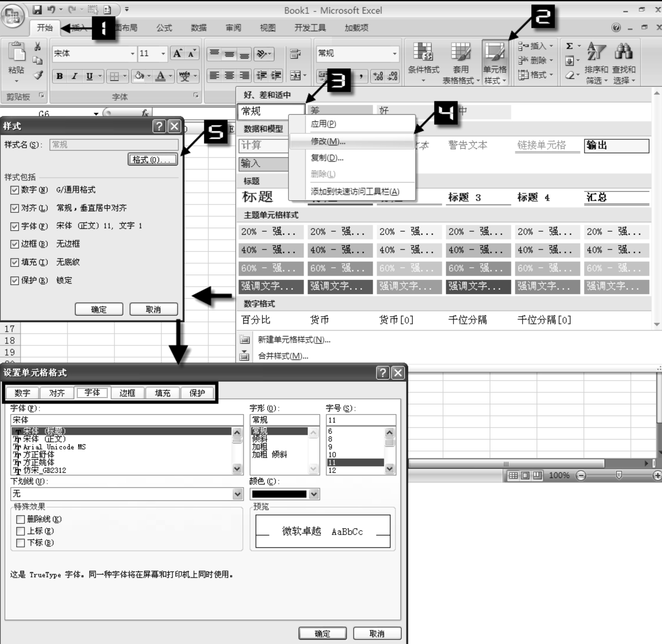Apply underline with the U icon
Image resolution: width=662 pixels, height=644 pixels.
[x=90, y=76]
